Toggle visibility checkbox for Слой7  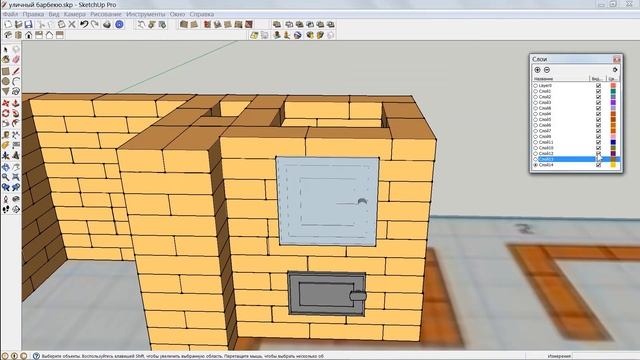[x=598, y=131]
